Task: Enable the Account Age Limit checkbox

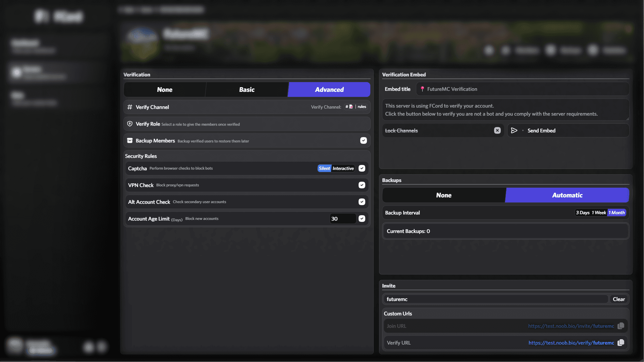Action: click(362, 218)
